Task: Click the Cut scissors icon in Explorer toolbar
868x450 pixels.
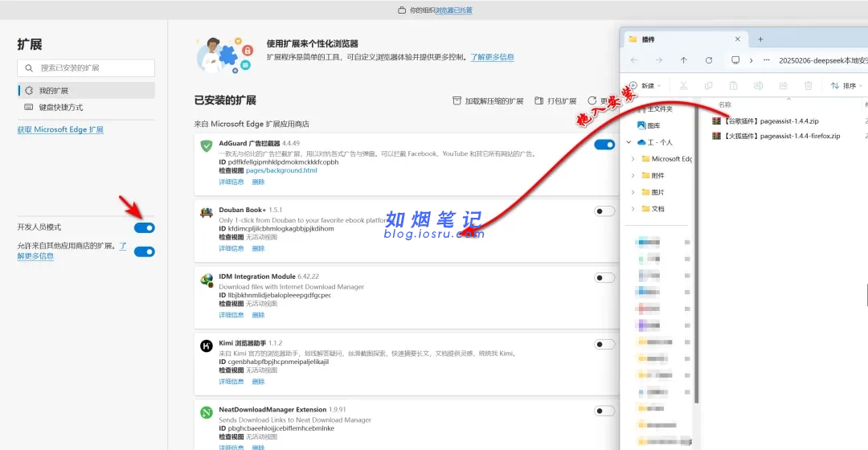Action: (684, 86)
